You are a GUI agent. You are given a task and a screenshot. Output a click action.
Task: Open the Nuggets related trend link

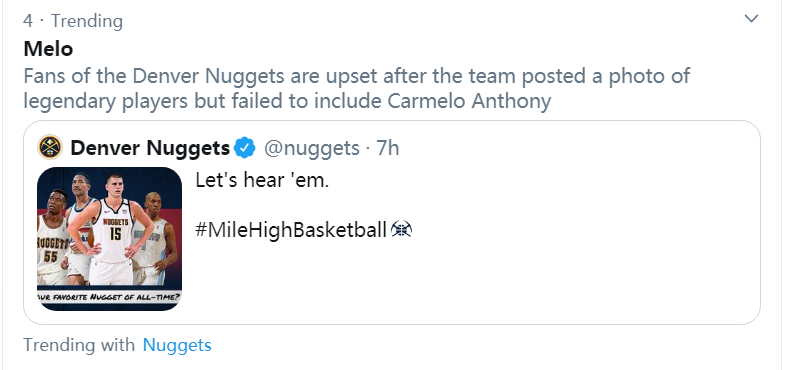coord(177,345)
